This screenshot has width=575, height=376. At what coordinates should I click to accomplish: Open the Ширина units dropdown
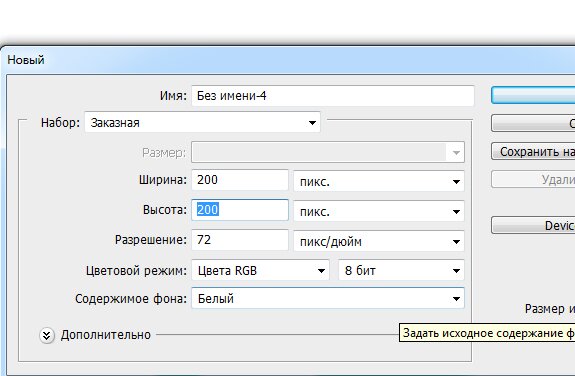[x=379, y=181]
